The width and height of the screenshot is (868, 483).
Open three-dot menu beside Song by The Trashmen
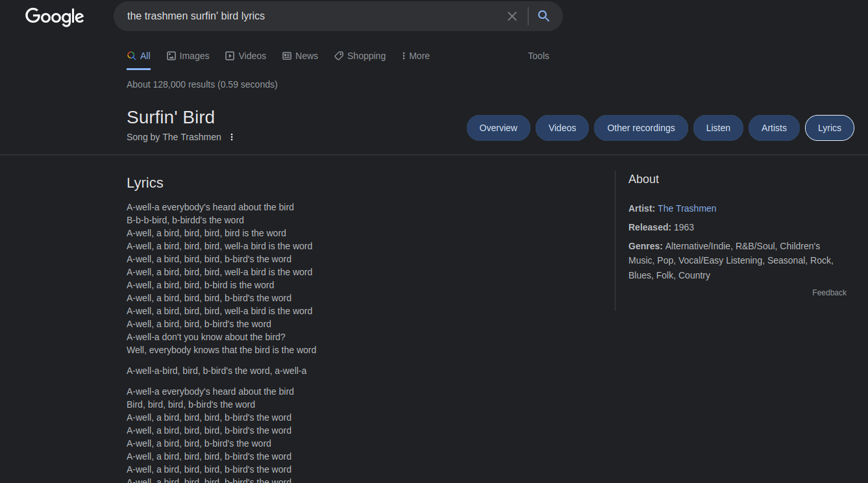232,137
